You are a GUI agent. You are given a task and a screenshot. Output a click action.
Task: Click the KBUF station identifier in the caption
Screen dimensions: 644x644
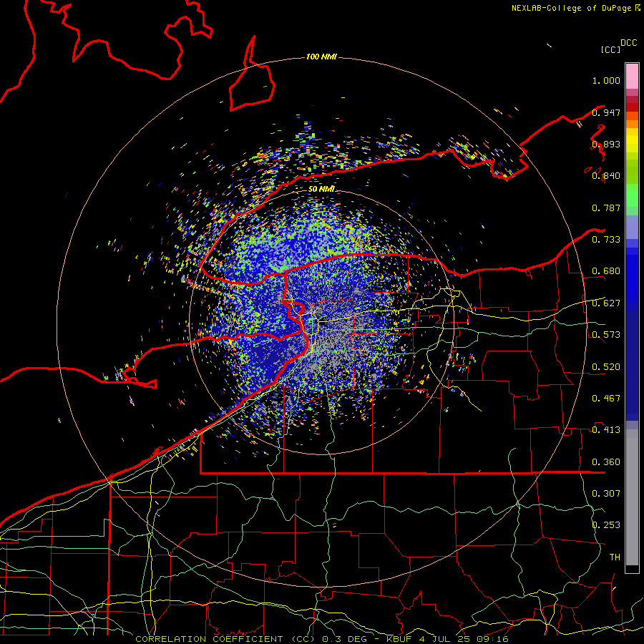[398, 639]
